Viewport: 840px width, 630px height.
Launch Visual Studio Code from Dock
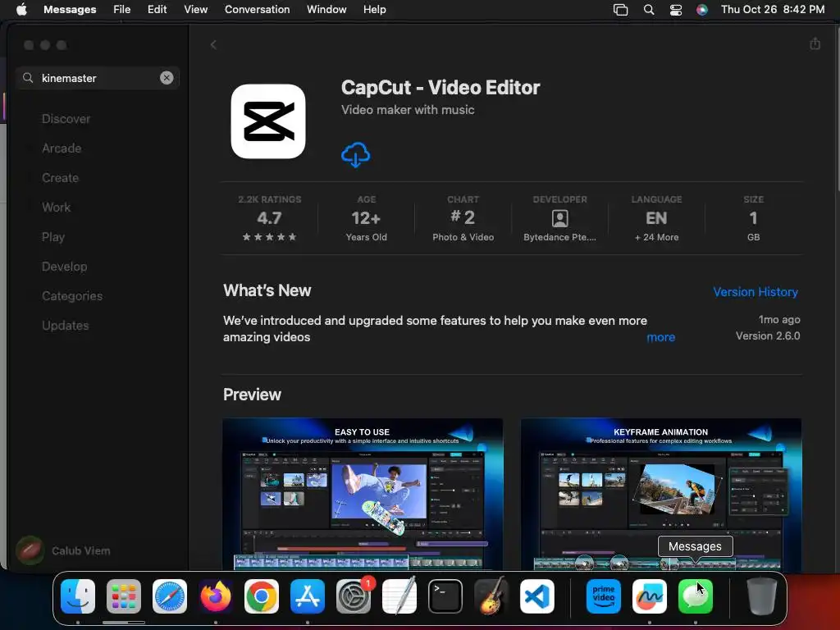tap(537, 596)
